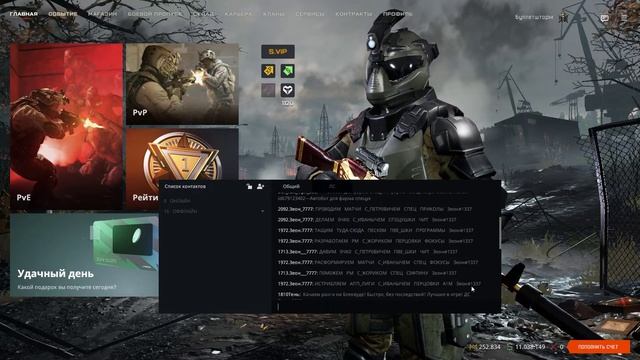Select the PvE game mode tile
The height and width of the screenshot is (360, 640).
point(66,126)
